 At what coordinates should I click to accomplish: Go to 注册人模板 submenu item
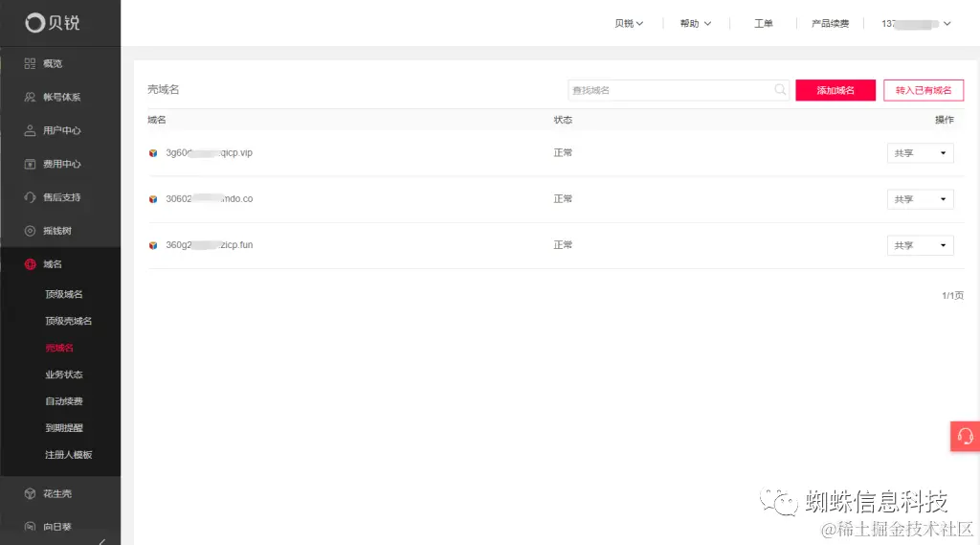point(68,455)
